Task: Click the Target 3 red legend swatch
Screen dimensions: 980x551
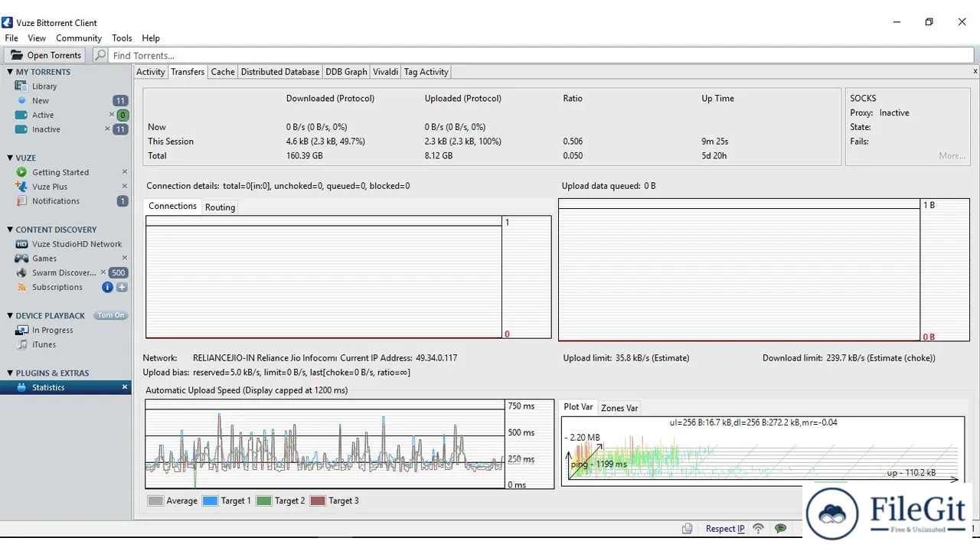Action: coord(318,500)
